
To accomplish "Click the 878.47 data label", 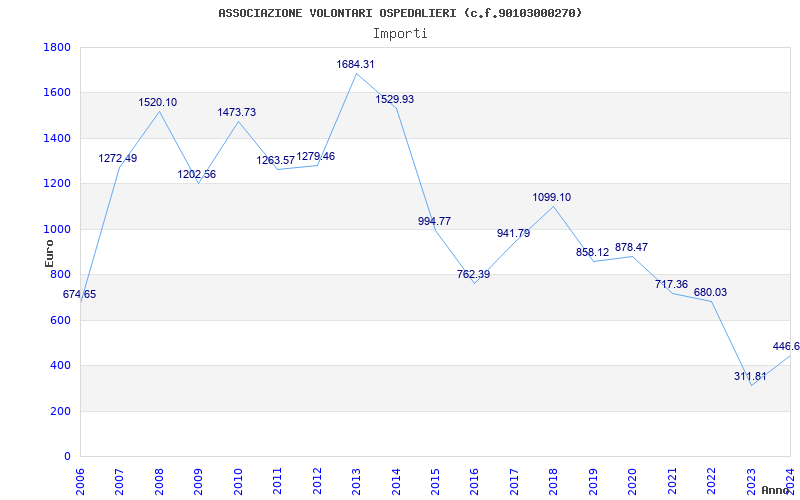I will point(632,247).
